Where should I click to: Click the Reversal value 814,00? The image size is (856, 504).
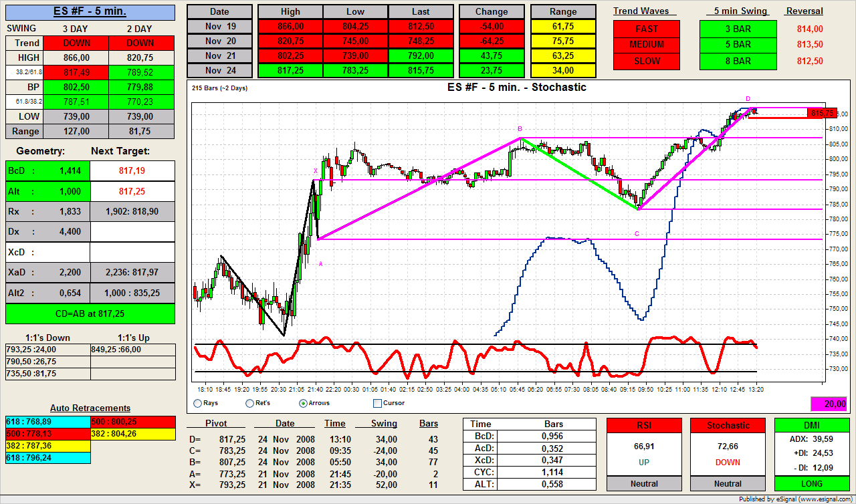(x=810, y=29)
